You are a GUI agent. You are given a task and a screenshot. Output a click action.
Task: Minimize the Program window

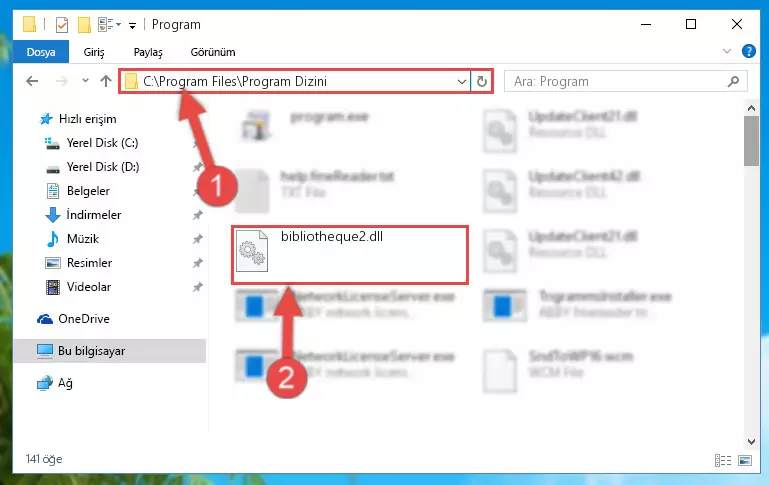(646, 24)
